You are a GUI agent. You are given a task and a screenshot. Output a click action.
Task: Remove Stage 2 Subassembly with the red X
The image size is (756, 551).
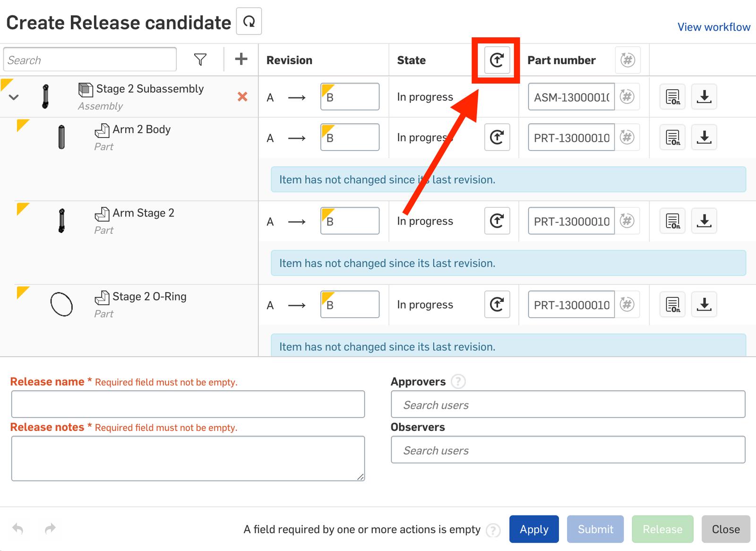click(242, 97)
